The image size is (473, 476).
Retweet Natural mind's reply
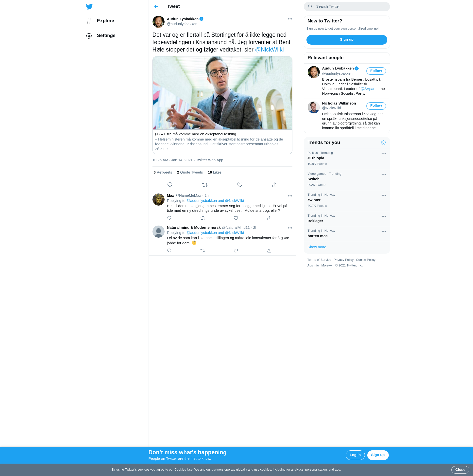(x=203, y=251)
